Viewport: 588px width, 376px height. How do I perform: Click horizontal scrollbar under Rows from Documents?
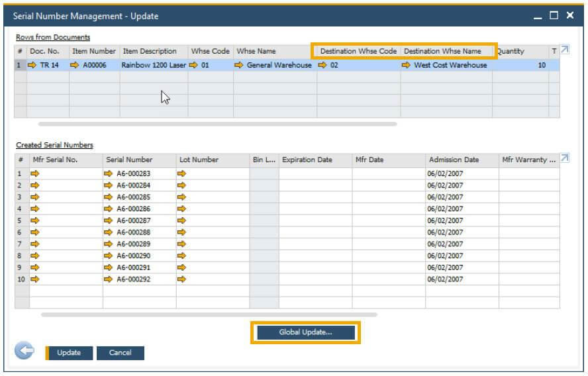pos(217,124)
